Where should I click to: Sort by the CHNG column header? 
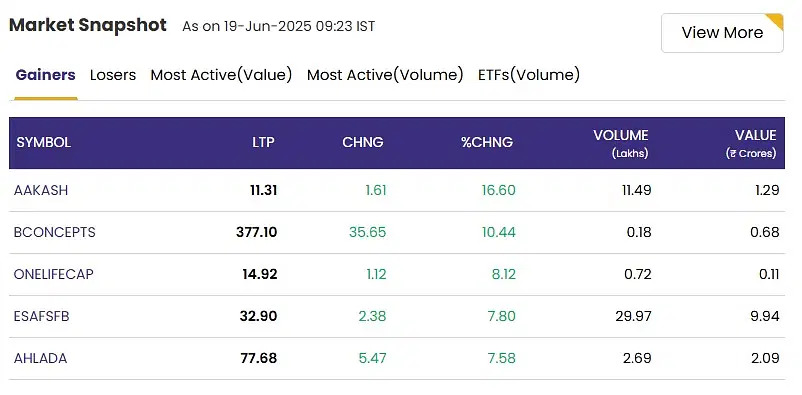pyautogui.click(x=363, y=142)
